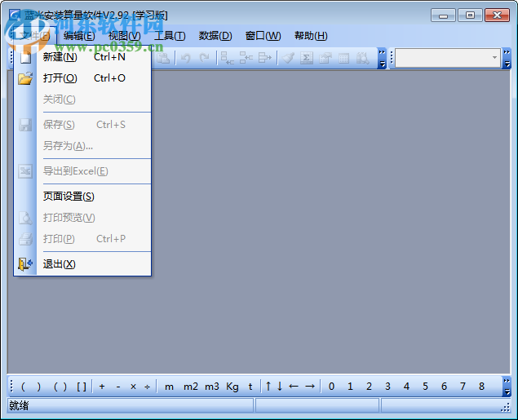Click the middle row-structure toolbar icon

pyautogui.click(x=246, y=58)
